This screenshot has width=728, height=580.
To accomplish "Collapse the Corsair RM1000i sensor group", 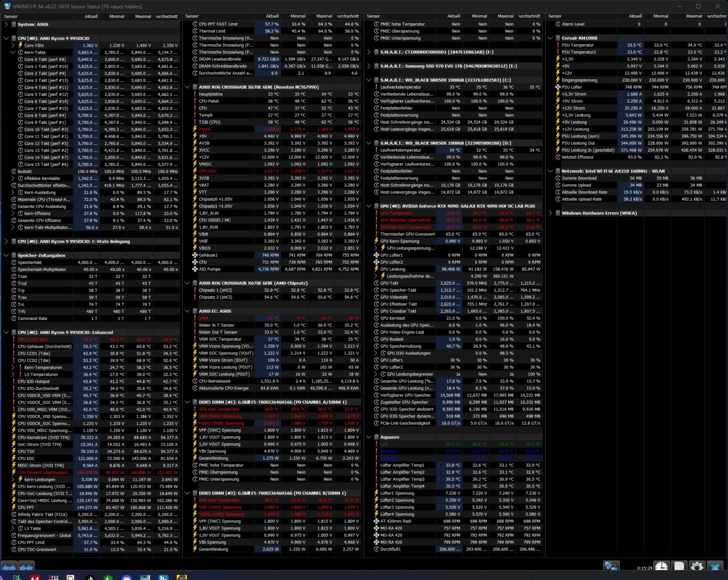I will [551, 38].
